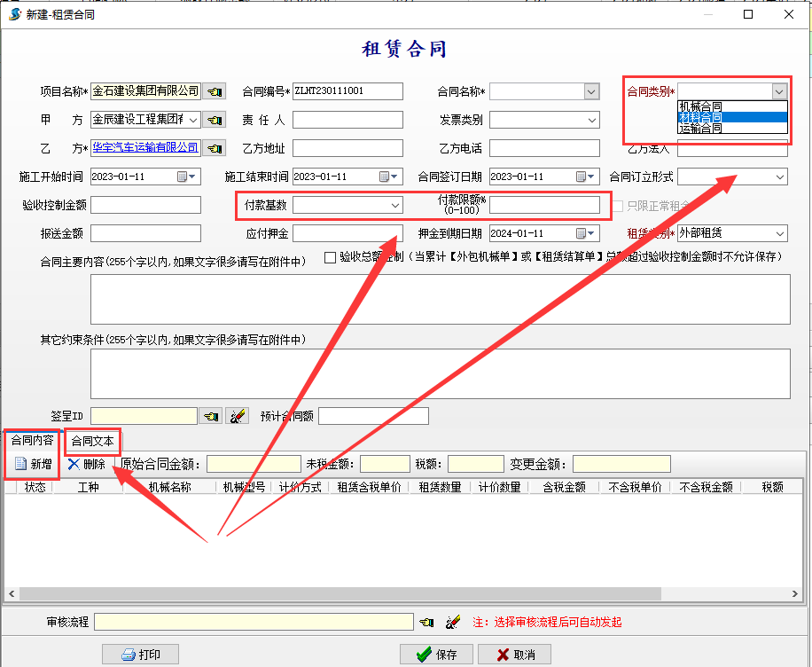Select 运输合同 from the 合同类别 list

[700, 129]
